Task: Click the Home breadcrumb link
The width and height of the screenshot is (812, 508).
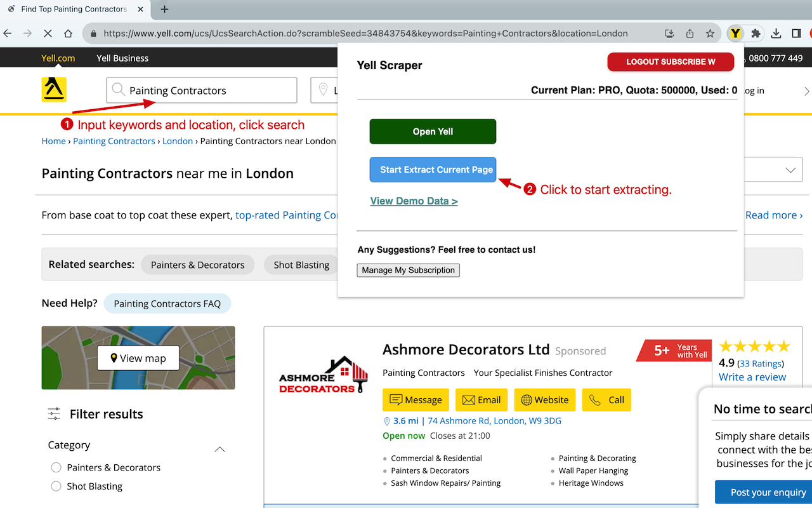Action: pos(54,141)
